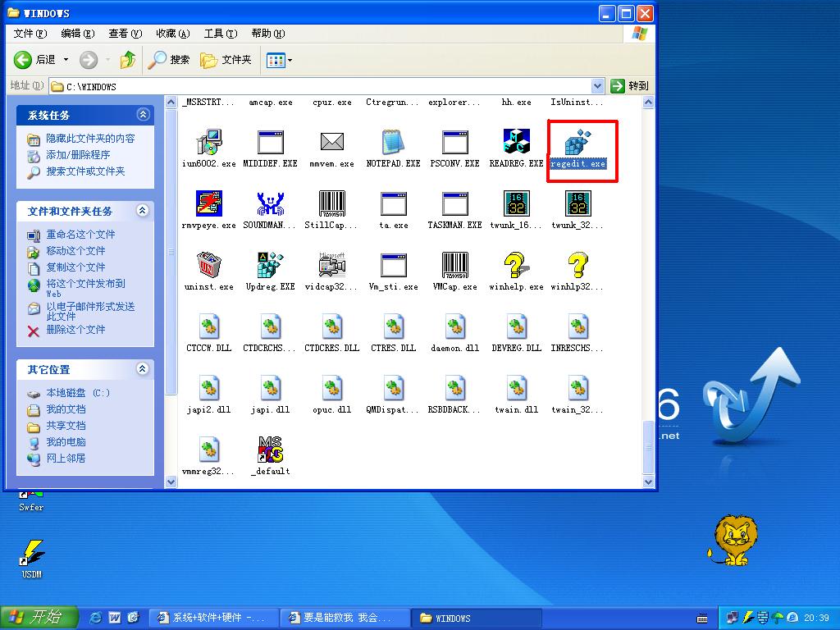This screenshot has height=630, width=840.
Task: Click the 删除这个文件 link
Action: (x=75, y=330)
